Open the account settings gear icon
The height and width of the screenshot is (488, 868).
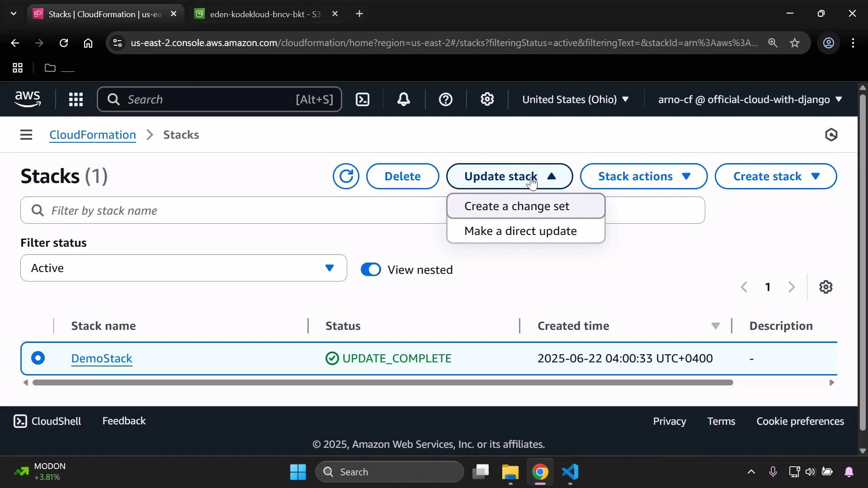[487, 99]
